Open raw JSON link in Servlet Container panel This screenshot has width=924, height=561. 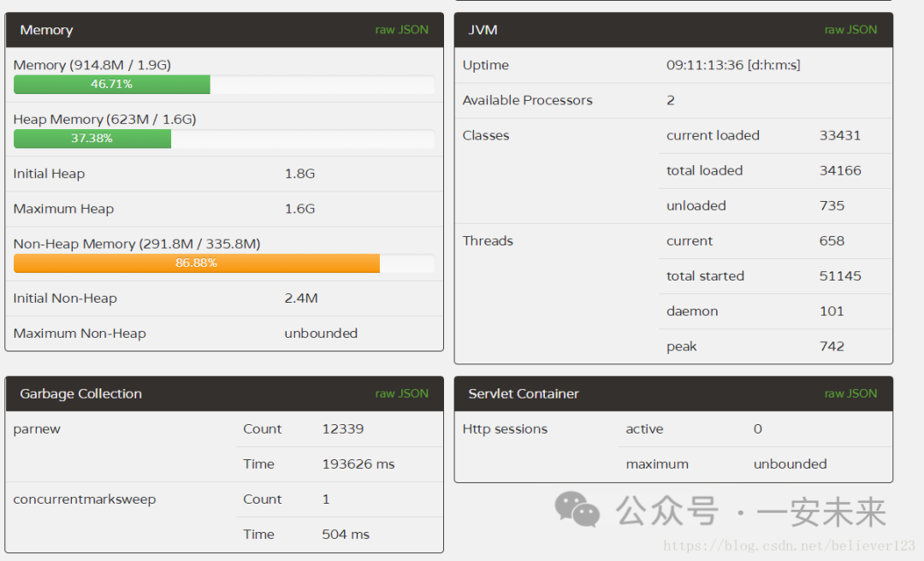tap(850, 393)
